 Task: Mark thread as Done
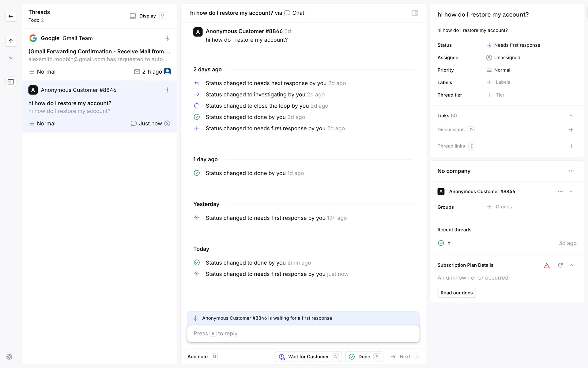(364, 357)
